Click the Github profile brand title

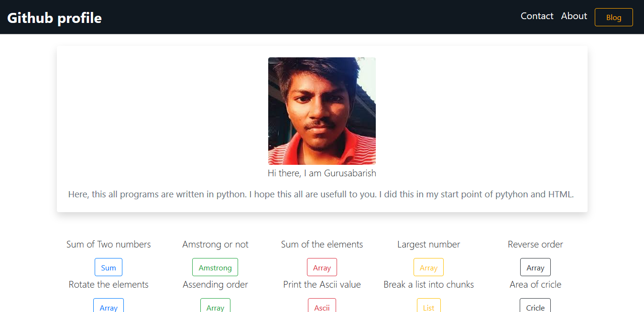coord(55,18)
